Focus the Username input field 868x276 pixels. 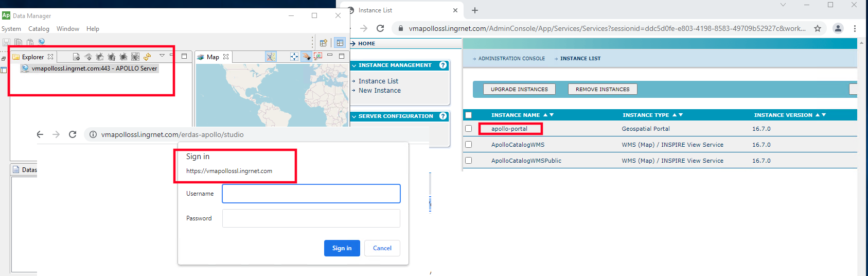tap(311, 194)
